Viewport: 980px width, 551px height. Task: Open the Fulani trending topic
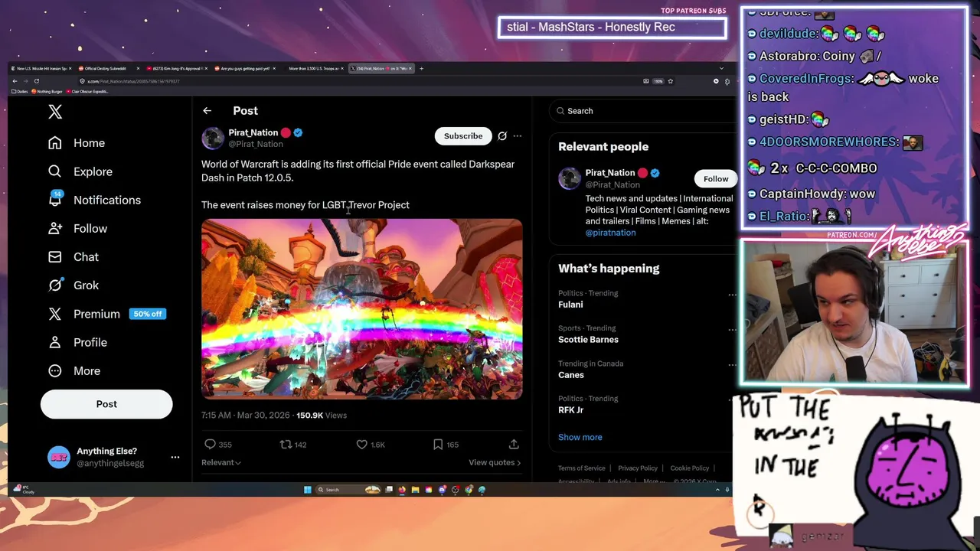[570, 305]
